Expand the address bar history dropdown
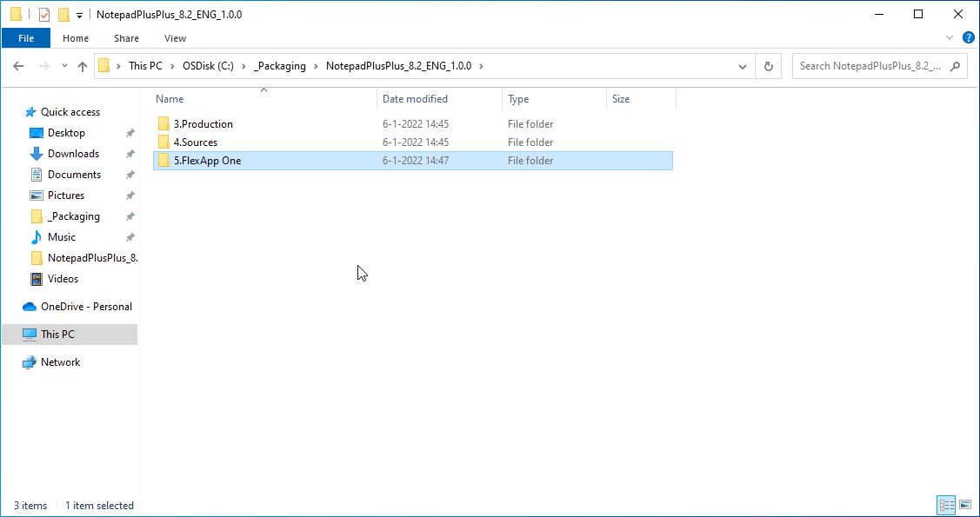 click(x=742, y=66)
